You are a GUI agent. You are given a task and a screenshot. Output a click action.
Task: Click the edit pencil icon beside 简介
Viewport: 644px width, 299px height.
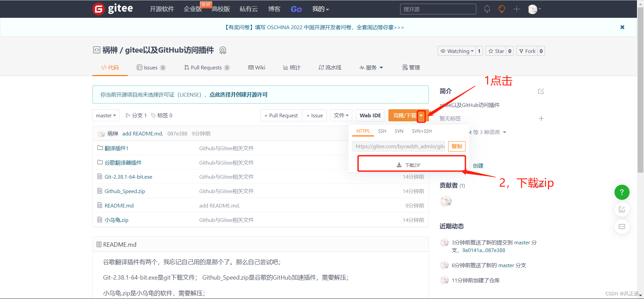pyautogui.click(x=541, y=91)
